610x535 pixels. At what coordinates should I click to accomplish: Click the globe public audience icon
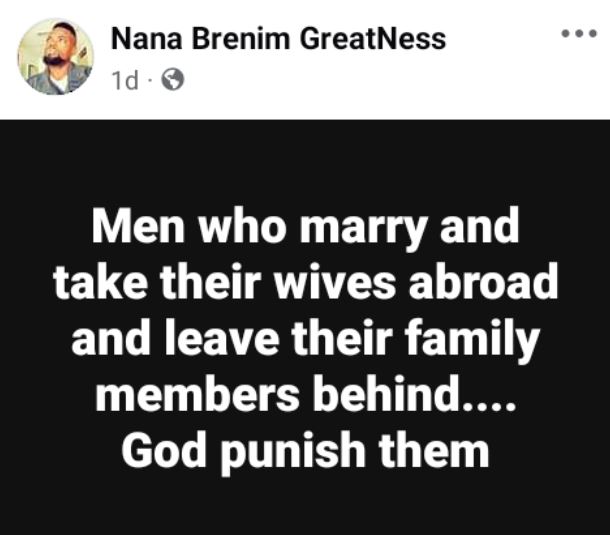coord(172,80)
